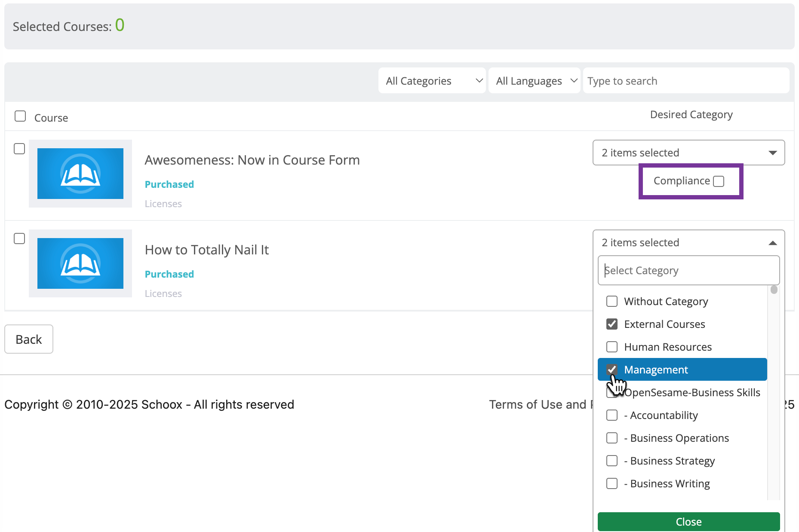
Task: Click the Close button below the category list
Action: tap(688, 521)
